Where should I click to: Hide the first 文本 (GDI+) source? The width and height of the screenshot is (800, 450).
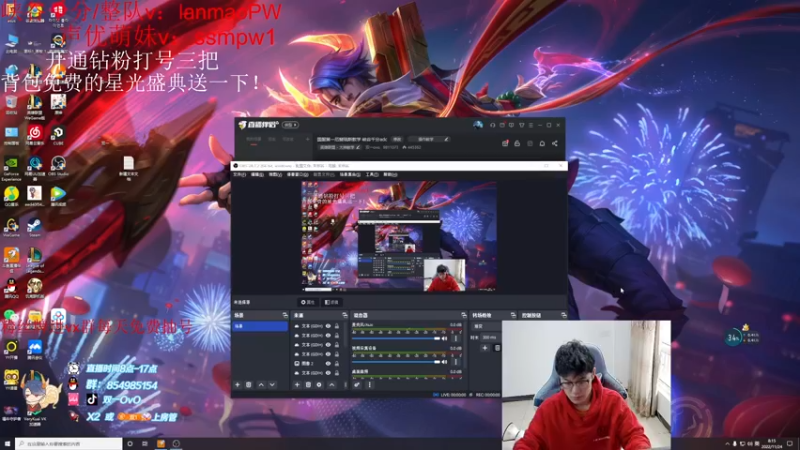click(x=328, y=326)
